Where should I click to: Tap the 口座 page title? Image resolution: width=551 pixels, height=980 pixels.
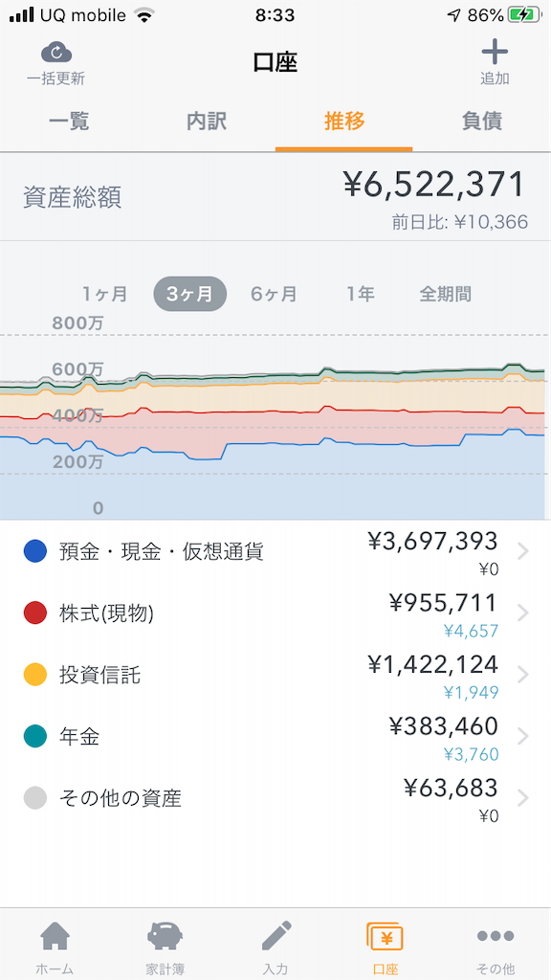pos(275,63)
